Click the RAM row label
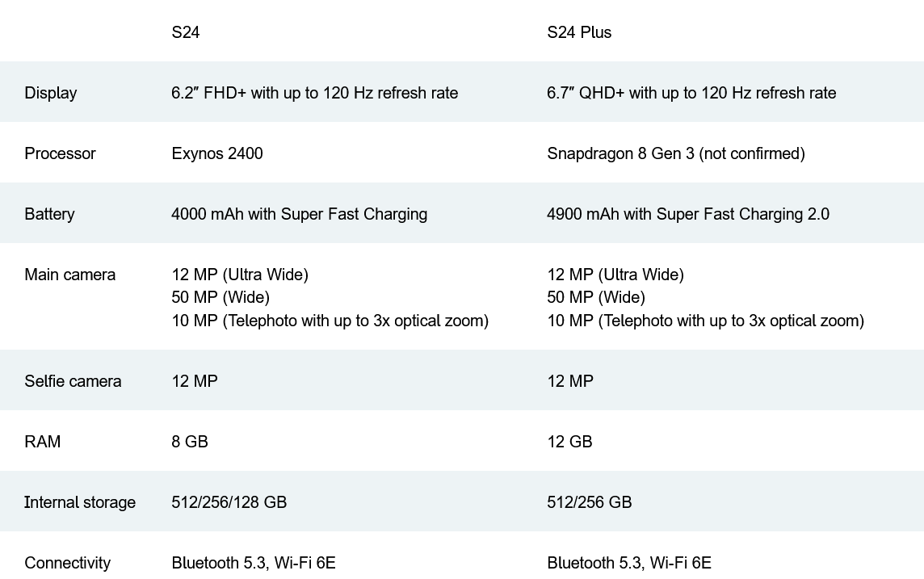This screenshot has height=579, width=924. point(42,442)
